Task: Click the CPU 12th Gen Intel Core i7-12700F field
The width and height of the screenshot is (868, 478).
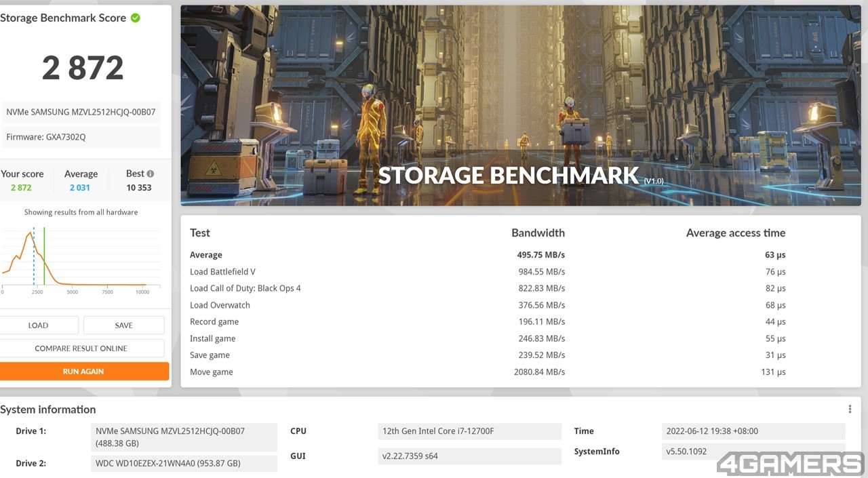Action: coord(470,431)
